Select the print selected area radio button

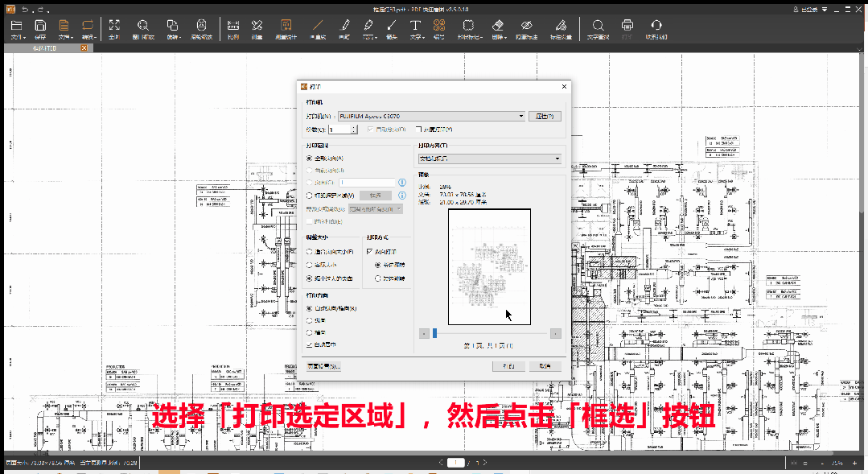310,196
